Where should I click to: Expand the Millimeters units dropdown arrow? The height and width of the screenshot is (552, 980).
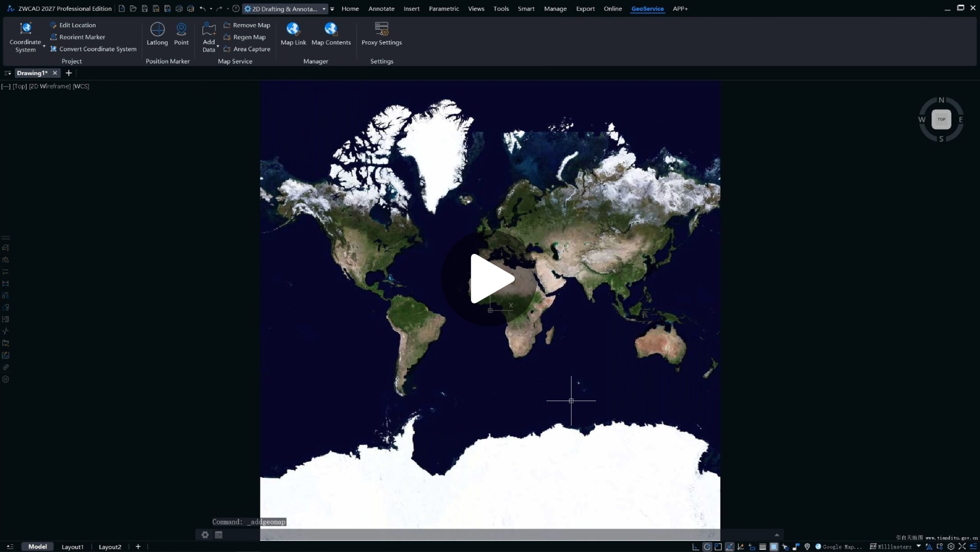pos(918,546)
